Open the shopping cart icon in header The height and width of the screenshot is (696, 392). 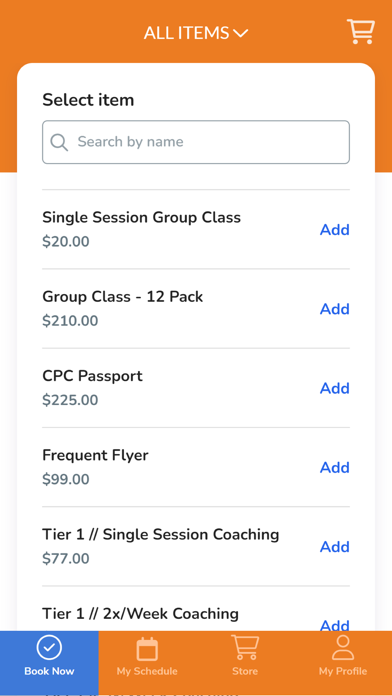click(x=360, y=32)
